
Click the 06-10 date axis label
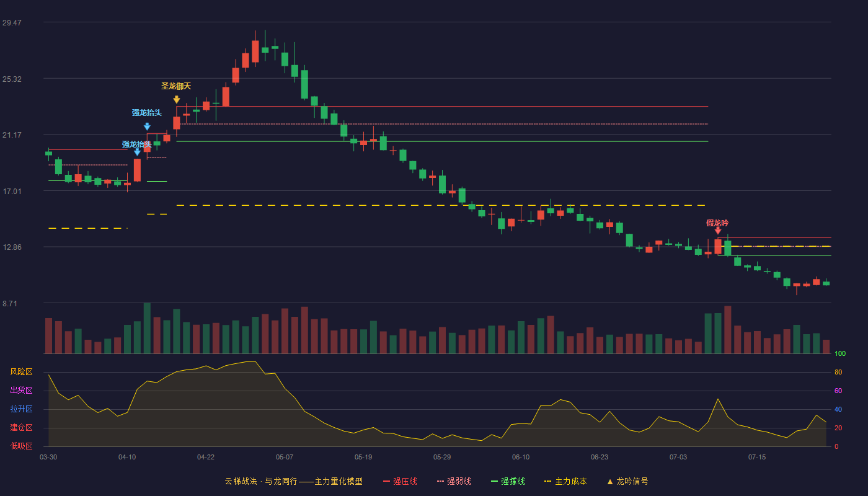coord(521,457)
